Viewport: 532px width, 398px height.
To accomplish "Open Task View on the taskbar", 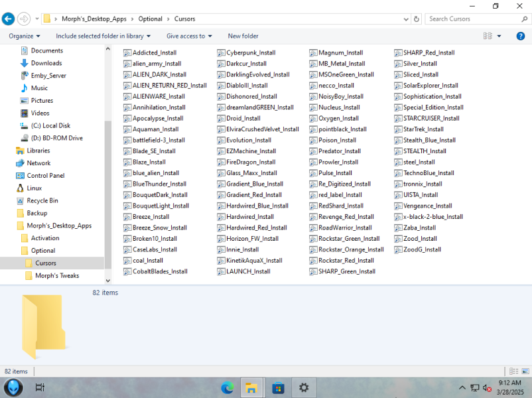I will click(x=40, y=387).
